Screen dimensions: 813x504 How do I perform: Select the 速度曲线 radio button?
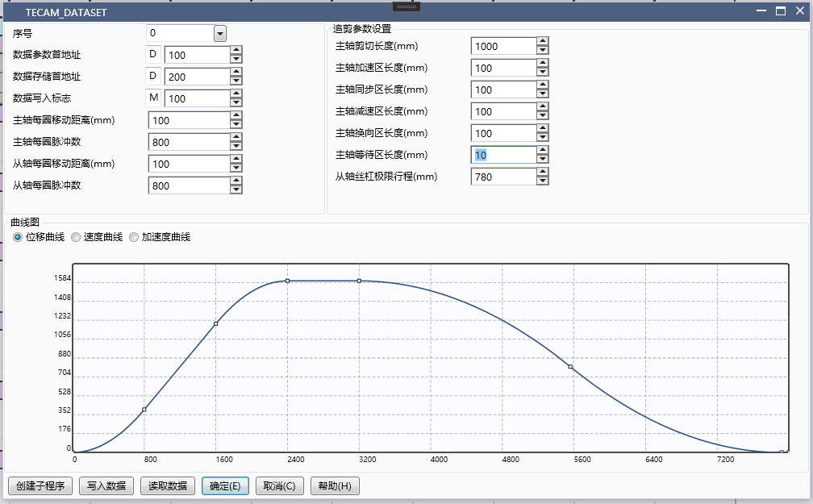coord(76,237)
